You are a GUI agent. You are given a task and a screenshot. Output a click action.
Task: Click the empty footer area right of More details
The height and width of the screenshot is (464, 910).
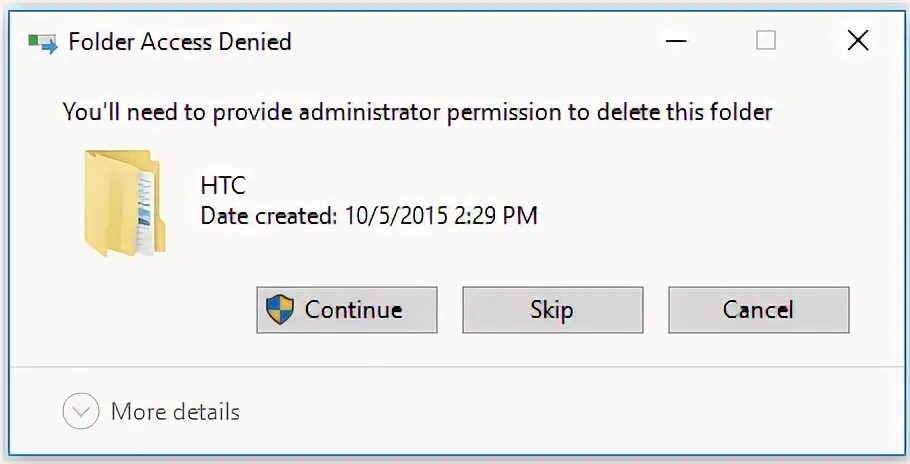569,411
